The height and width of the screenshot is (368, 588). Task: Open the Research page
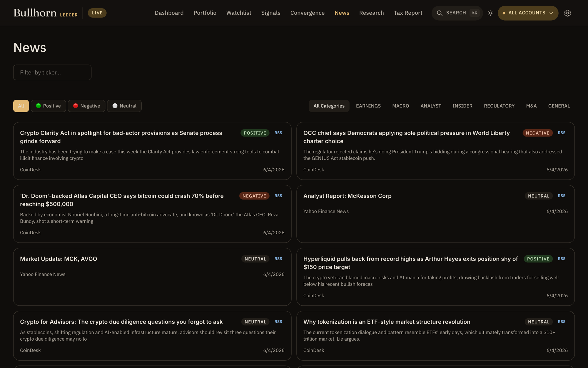point(372,13)
